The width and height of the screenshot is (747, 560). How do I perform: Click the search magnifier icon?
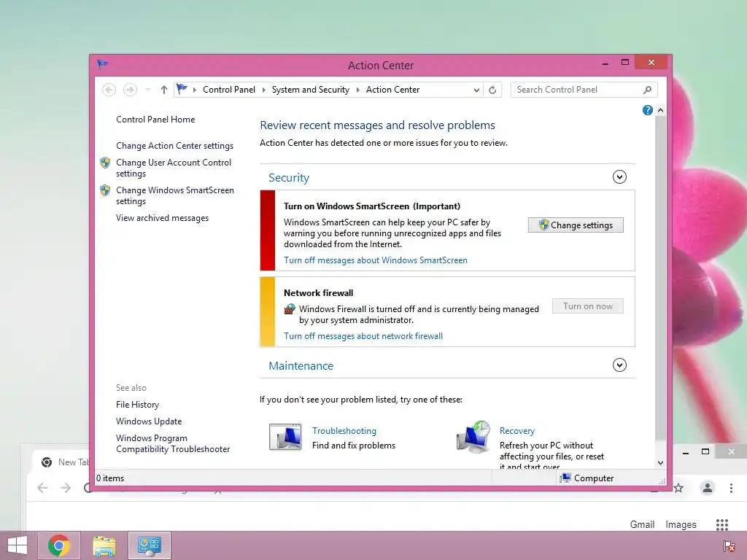pyautogui.click(x=648, y=90)
